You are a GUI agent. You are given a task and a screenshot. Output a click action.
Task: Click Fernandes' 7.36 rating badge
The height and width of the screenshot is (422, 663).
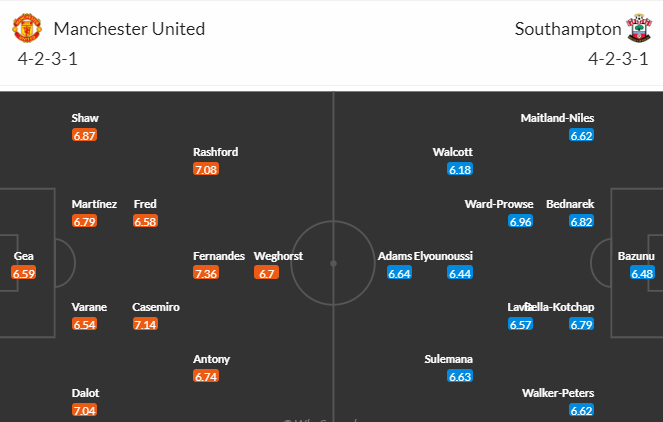206,273
